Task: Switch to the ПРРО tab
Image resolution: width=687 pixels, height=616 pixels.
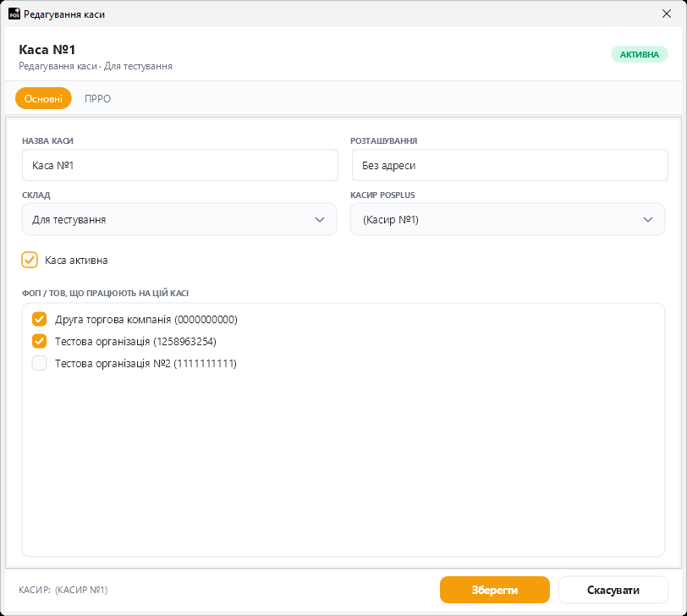Action: [x=97, y=99]
